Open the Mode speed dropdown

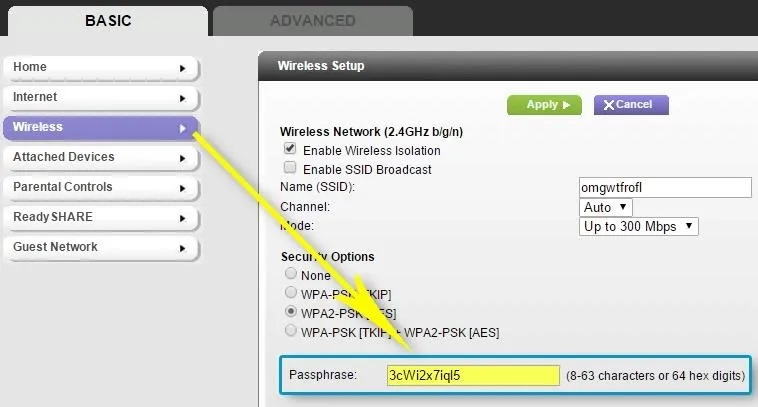click(x=638, y=226)
